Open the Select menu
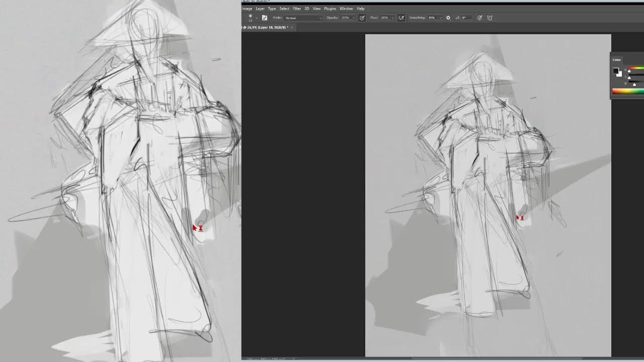Viewport: 644px width, 362px height. point(284,9)
